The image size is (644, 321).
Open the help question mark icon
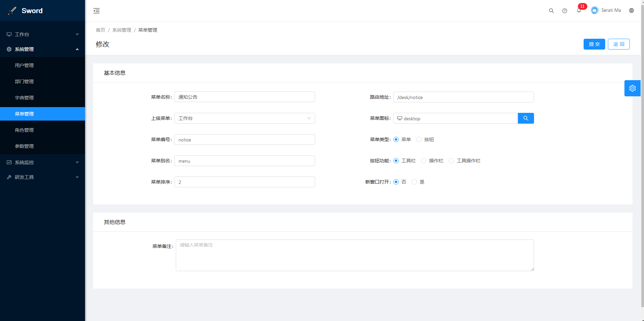[x=564, y=11]
